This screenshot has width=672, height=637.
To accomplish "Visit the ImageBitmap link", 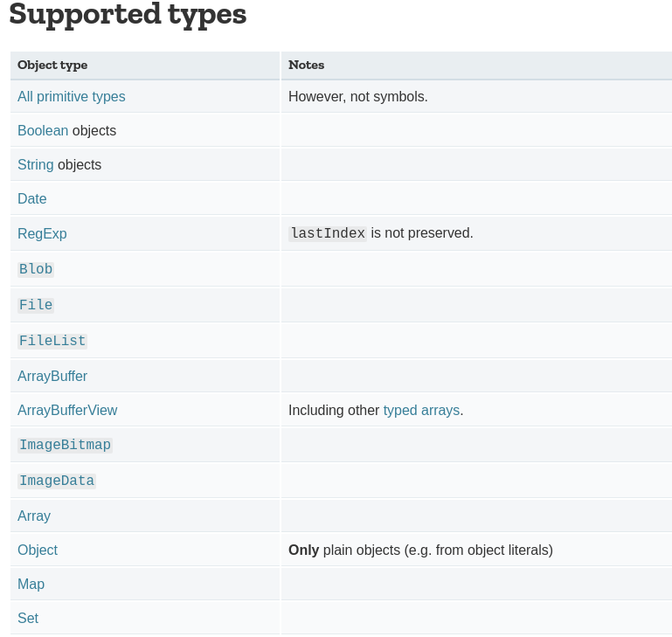I will (65, 446).
